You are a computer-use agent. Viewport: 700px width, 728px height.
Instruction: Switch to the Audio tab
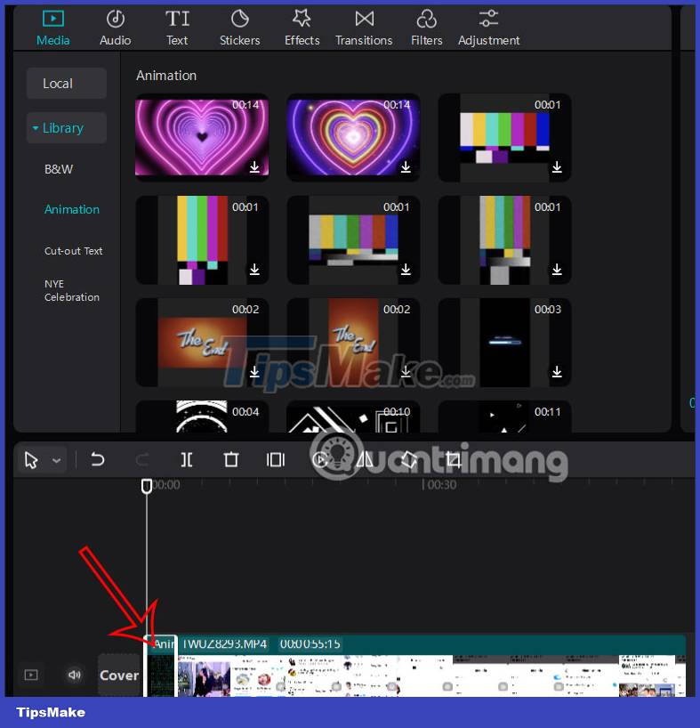click(115, 28)
